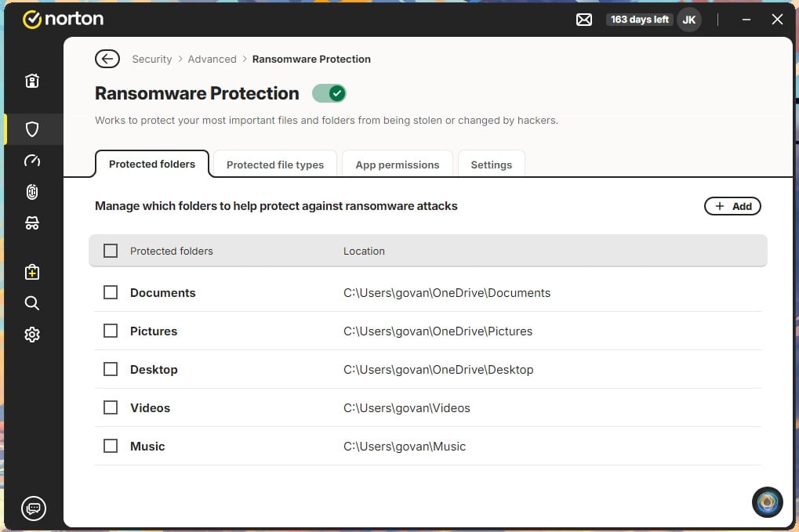Viewport: 799px width, 532px height.
Task: Open the App permissions tab
Action: [x=398, y=165]
